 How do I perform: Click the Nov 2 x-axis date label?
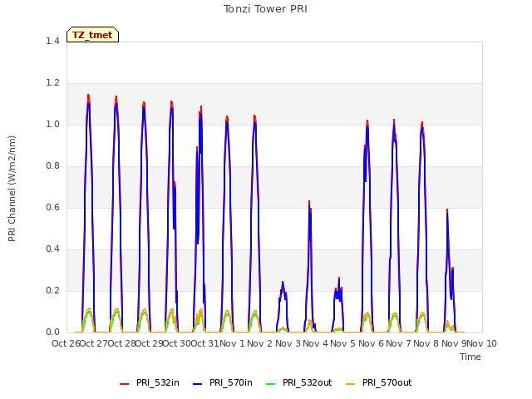pos(260,343)
